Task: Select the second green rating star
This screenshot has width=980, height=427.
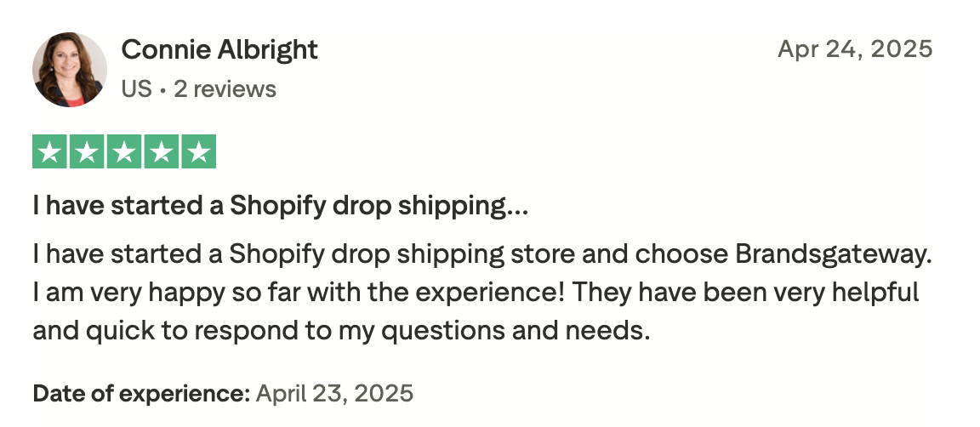Action: tap(87, 151)
